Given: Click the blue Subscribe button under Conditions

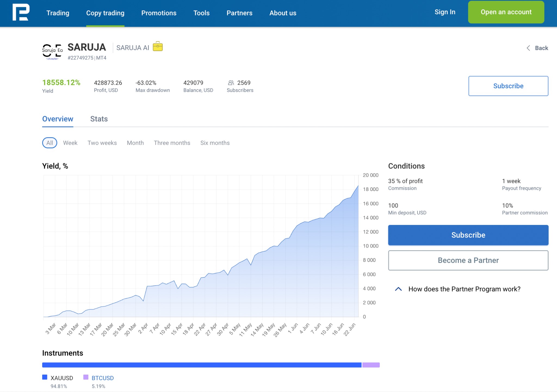Looking at the screenshot, I should [x=468, y=235].
